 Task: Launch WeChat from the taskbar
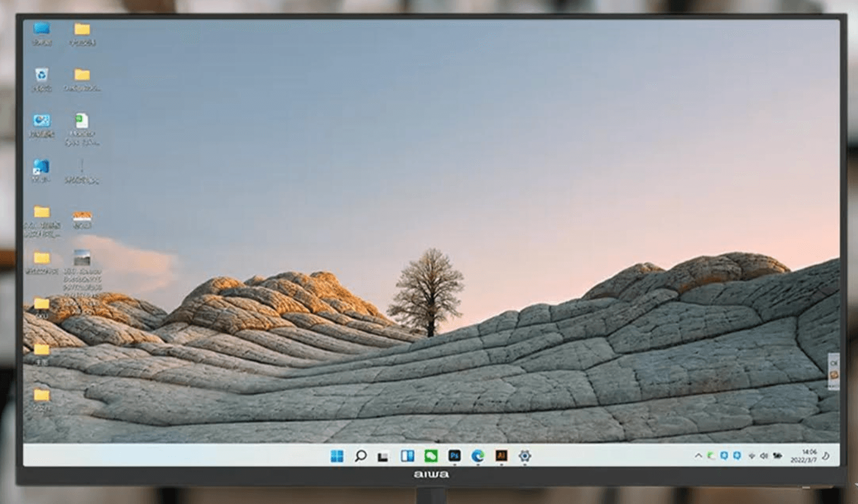[x=431, y=456]
